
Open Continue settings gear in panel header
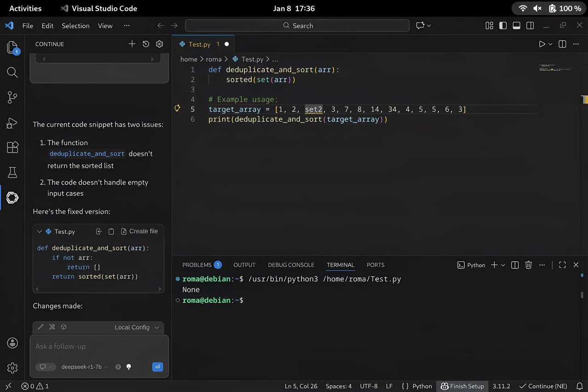(x=159, y=44)
